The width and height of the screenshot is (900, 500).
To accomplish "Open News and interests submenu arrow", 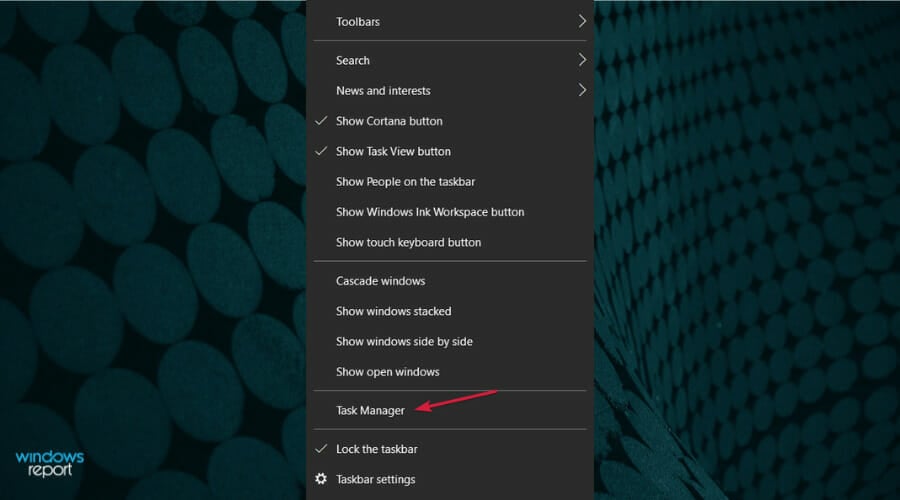I will (582, 90).
